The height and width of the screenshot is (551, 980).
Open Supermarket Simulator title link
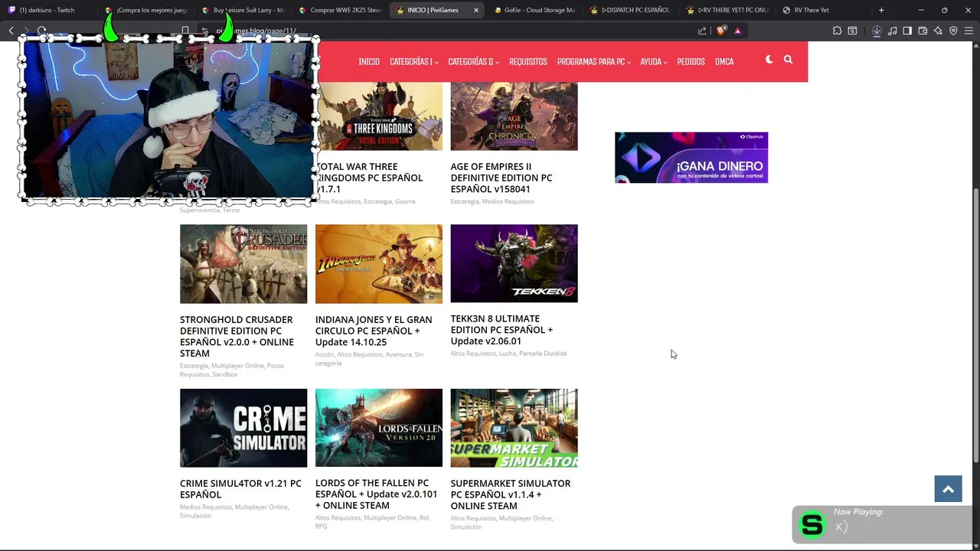[511, 494]
